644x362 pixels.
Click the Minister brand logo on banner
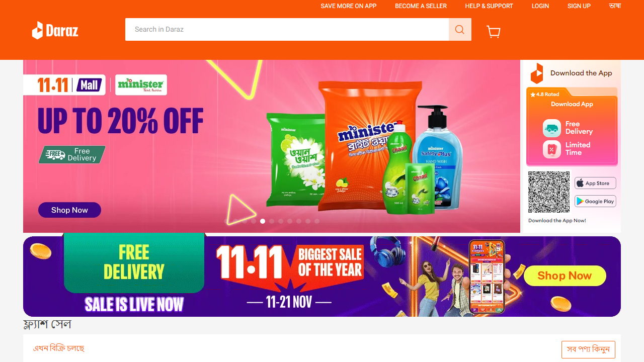click(141, 85)
